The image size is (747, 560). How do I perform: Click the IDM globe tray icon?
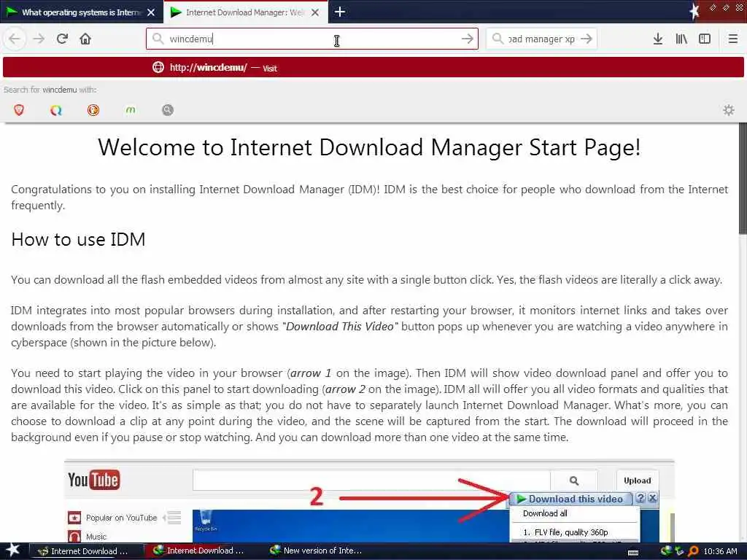[x=666, y=551]
